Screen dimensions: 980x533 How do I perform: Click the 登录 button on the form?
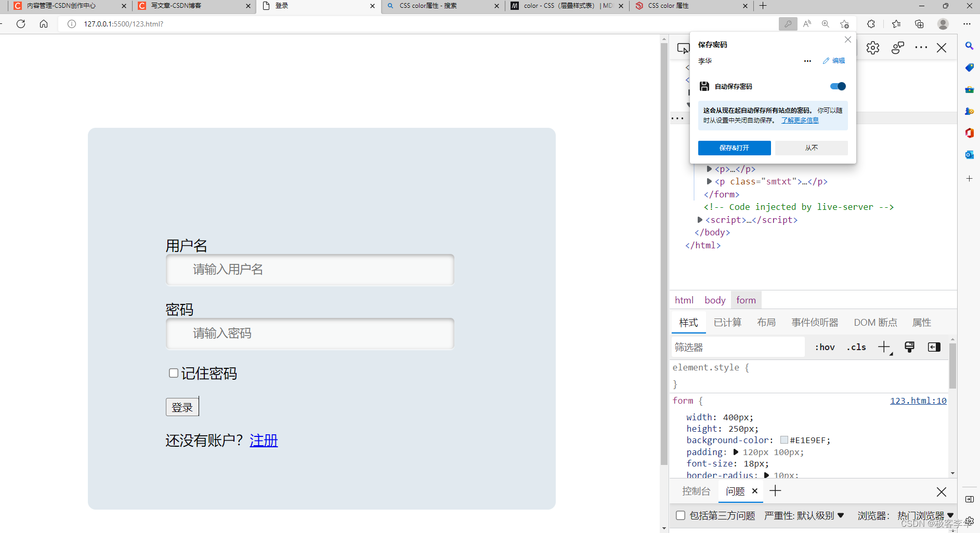point(182,407)
